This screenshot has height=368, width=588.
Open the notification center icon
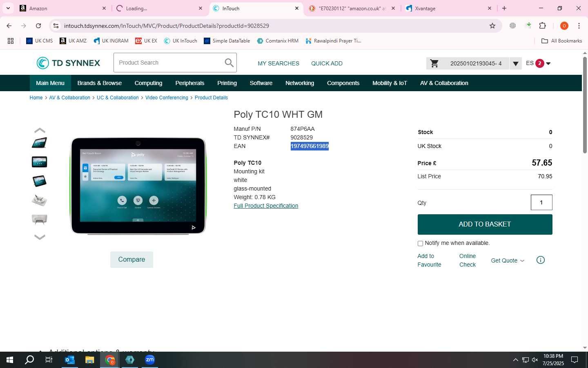click(575, 360)
